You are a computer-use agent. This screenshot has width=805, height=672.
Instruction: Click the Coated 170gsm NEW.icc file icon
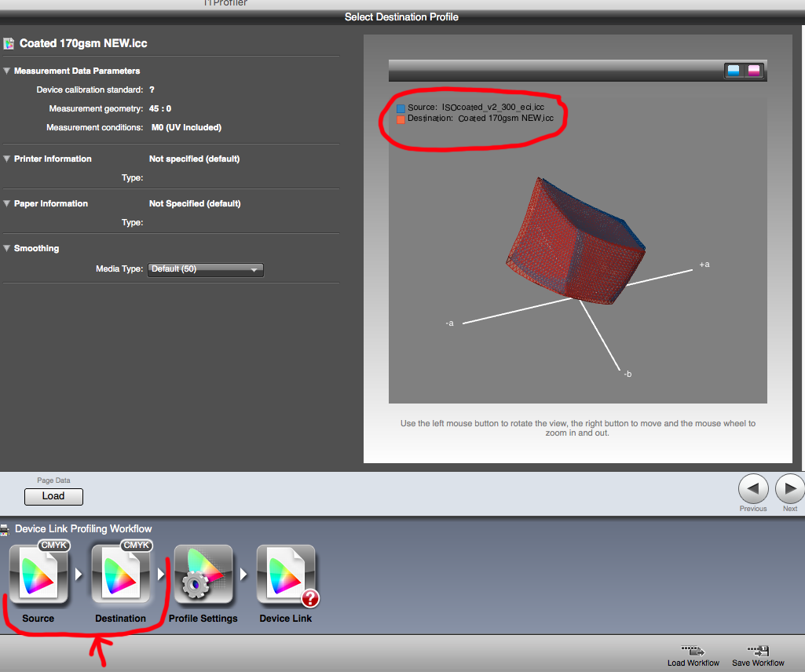tap(9, 44)
